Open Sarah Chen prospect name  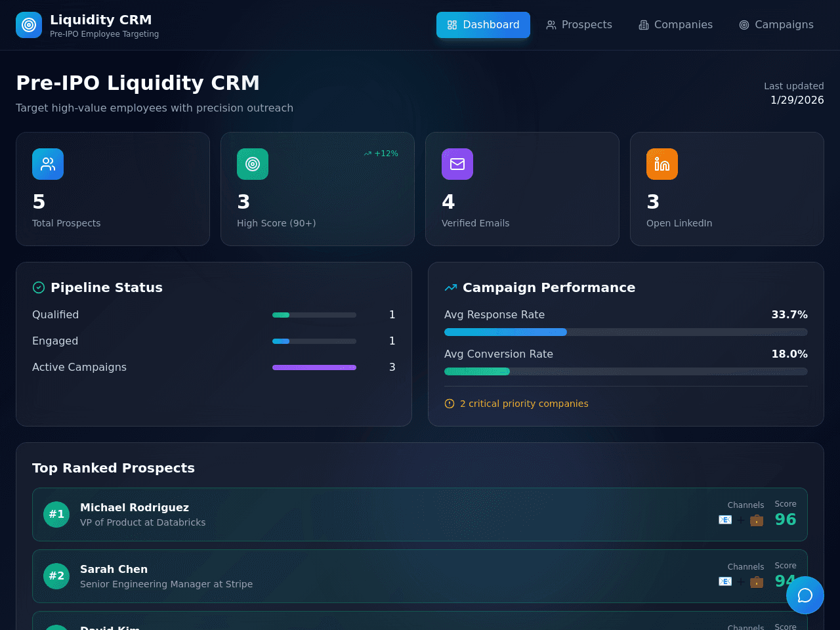tap(114, 569)
